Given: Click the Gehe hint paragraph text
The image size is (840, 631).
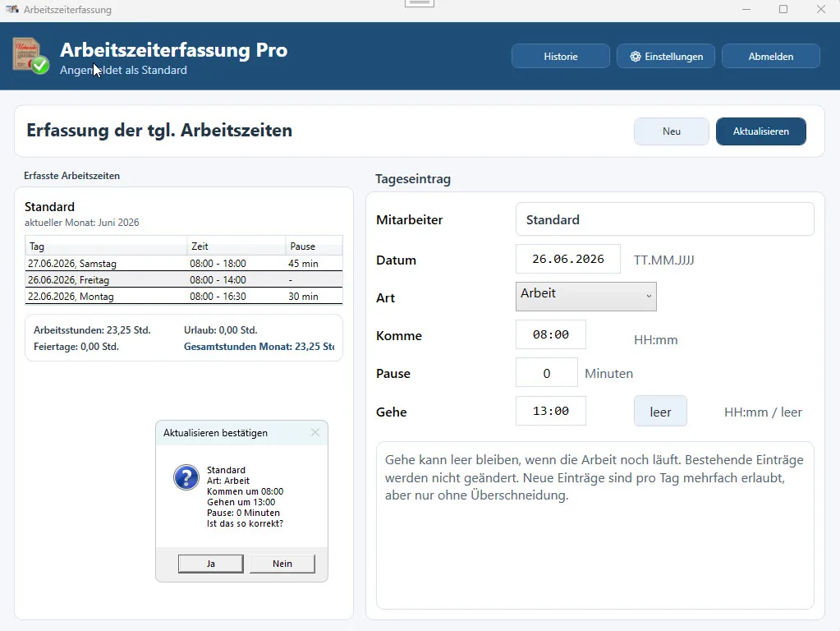Looking at the screenshot, I should click(x=594, y=477).
